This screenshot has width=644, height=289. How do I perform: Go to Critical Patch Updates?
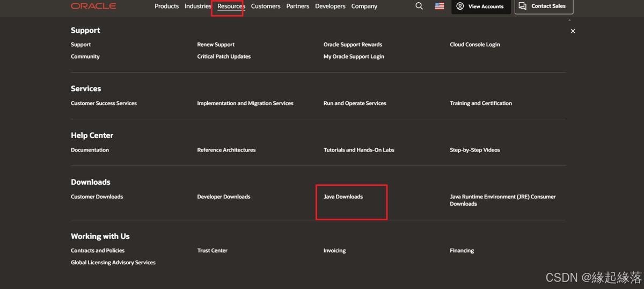[x=224, y=56]
